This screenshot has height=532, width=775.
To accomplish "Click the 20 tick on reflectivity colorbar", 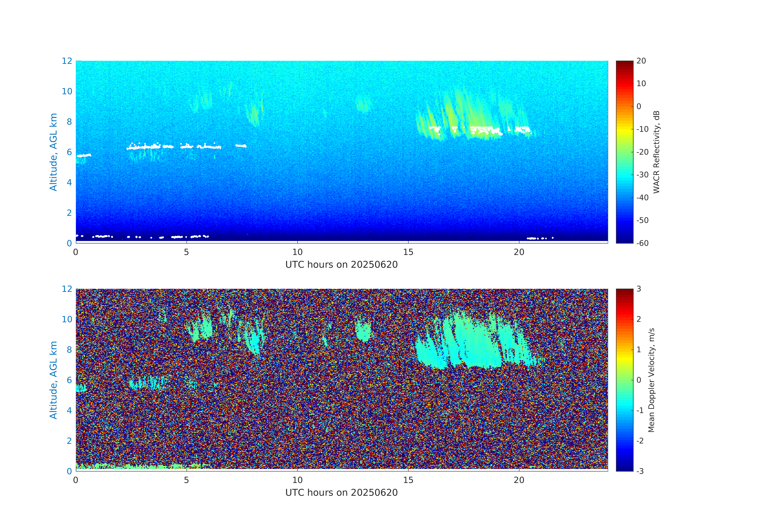I will coord(641,61).
